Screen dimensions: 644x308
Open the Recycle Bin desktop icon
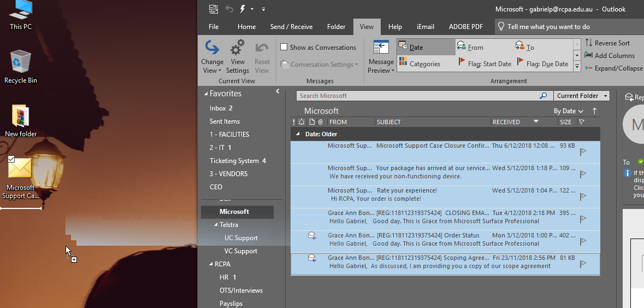[x=21, y=67]
